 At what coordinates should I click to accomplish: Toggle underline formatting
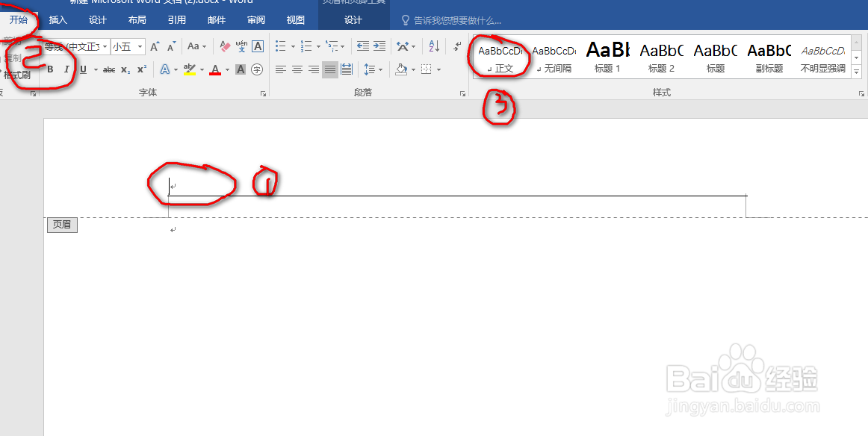[x=83, y=69]
